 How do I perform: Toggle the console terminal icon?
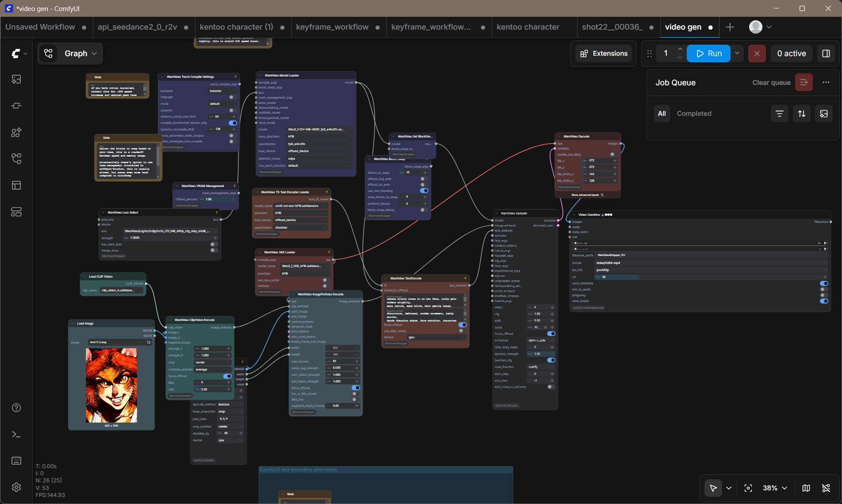pos(16,434)
